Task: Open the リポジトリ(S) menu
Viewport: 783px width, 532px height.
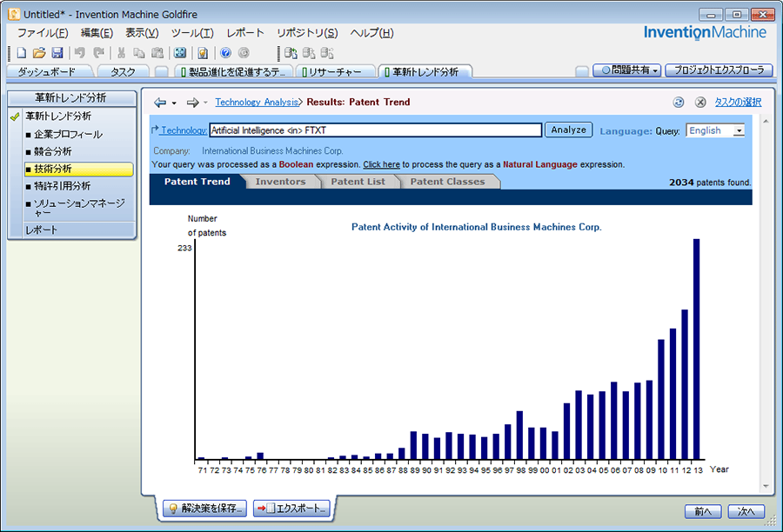Action: pyautogui.click(x=307, y=33)
